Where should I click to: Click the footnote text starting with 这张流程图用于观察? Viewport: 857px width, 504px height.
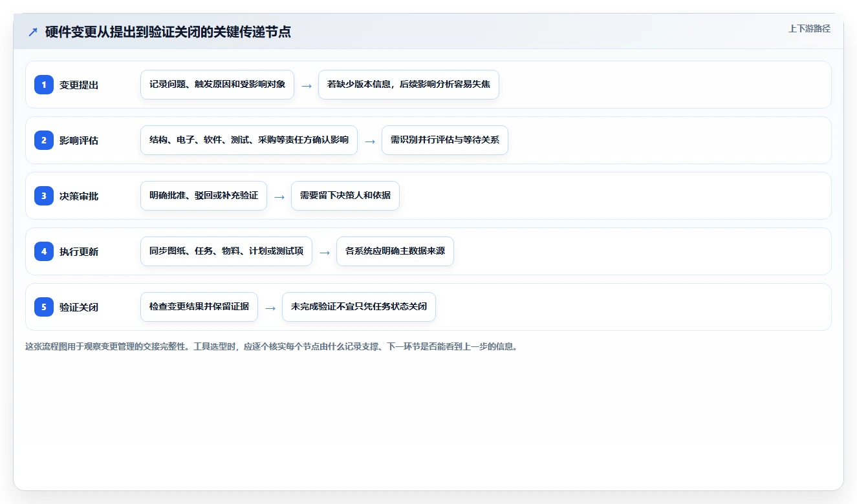point(272,346)
